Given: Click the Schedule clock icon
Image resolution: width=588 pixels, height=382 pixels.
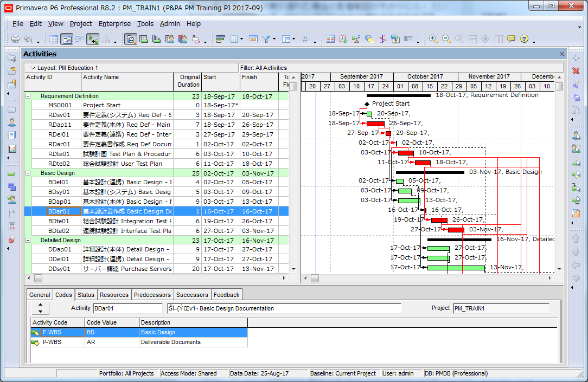Looking at the screenshot, I should (x=343, y=39).
